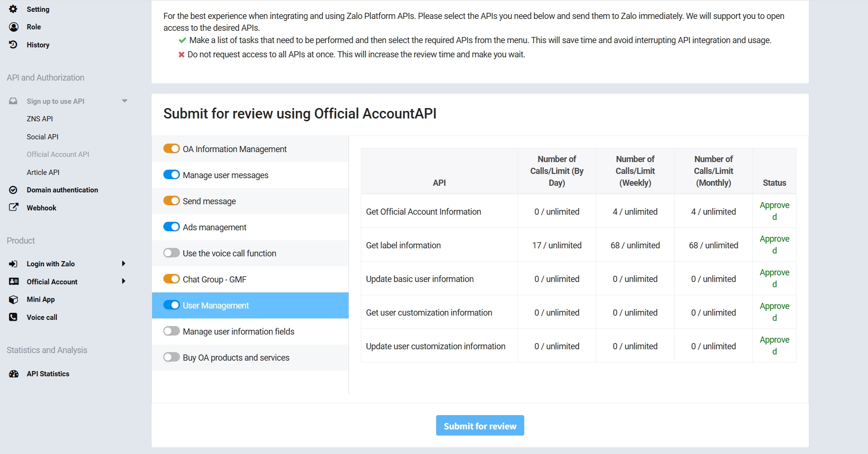Enable the Use the voice call function toggle
Screen dimensions: 868x454
point(171,253)
